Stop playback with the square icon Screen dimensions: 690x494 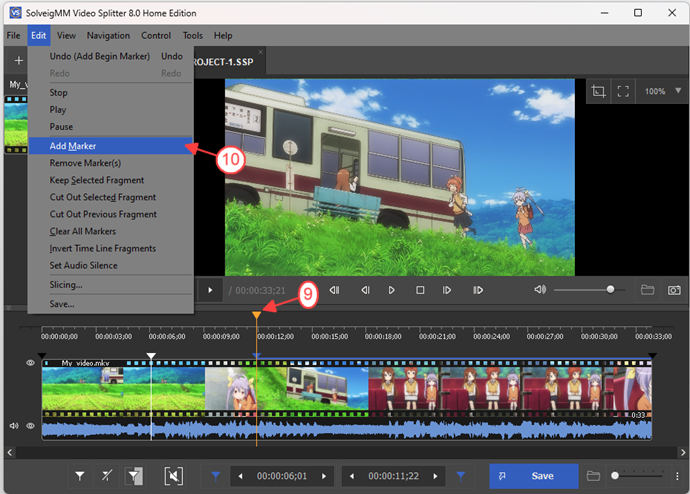(420, 290)
